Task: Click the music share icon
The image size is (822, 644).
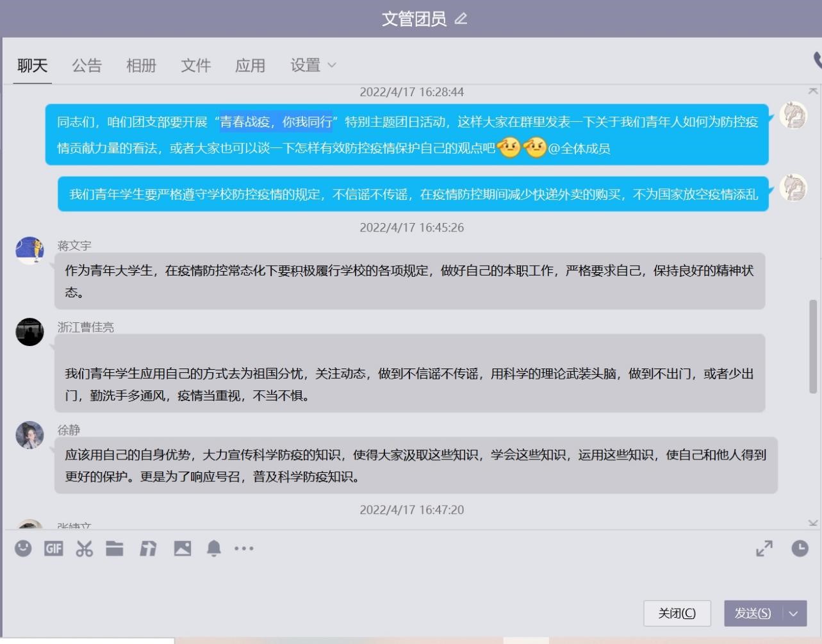Action: point(148,549)
